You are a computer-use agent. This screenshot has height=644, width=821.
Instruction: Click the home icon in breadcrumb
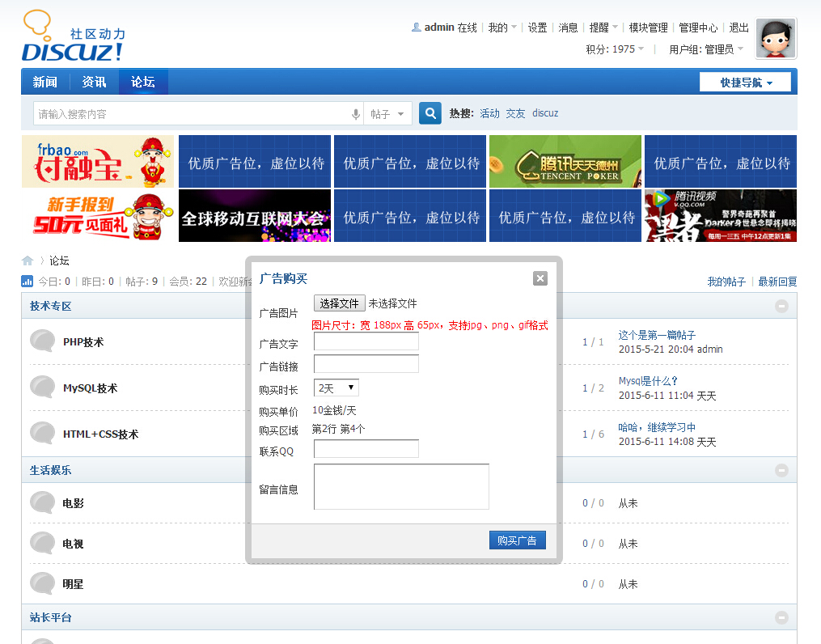tap(28, 261)
